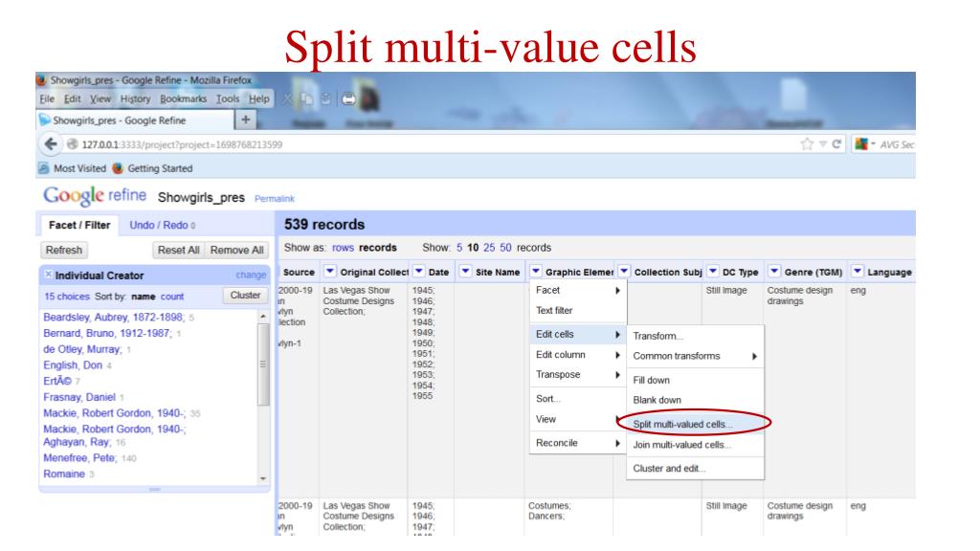The image size is (980, 551).
Task: Select Menefee, Pete facet choice
Action: (x=79, y=458)
